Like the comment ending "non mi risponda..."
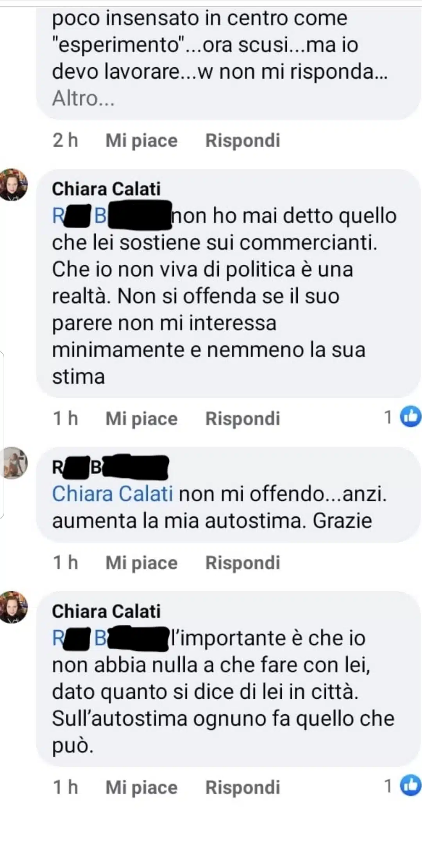The height and width of the screenshot is (868, 422). pyautogui.click(x=141, y=140)
